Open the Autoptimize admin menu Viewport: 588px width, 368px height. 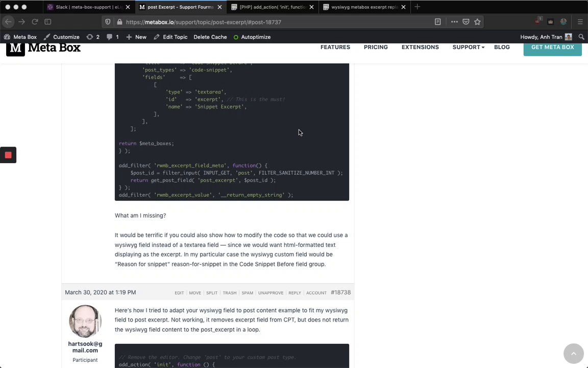[x=252, y=37]
